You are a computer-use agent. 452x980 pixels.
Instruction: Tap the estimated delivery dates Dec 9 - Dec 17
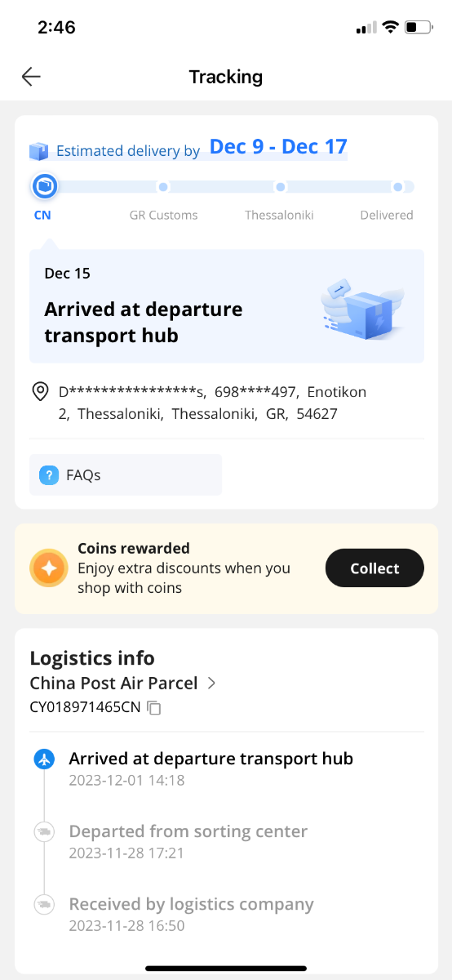click(278, 147)
